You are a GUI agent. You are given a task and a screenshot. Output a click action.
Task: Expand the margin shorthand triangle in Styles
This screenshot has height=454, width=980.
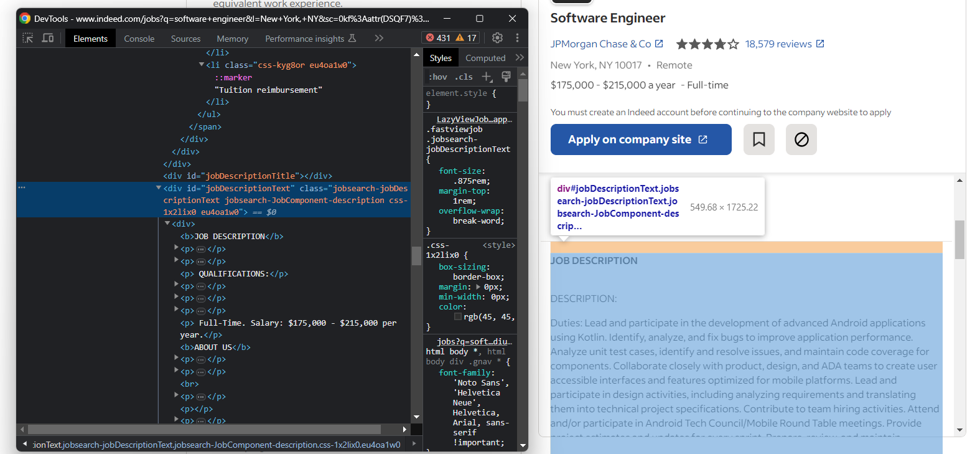[478, 287]
